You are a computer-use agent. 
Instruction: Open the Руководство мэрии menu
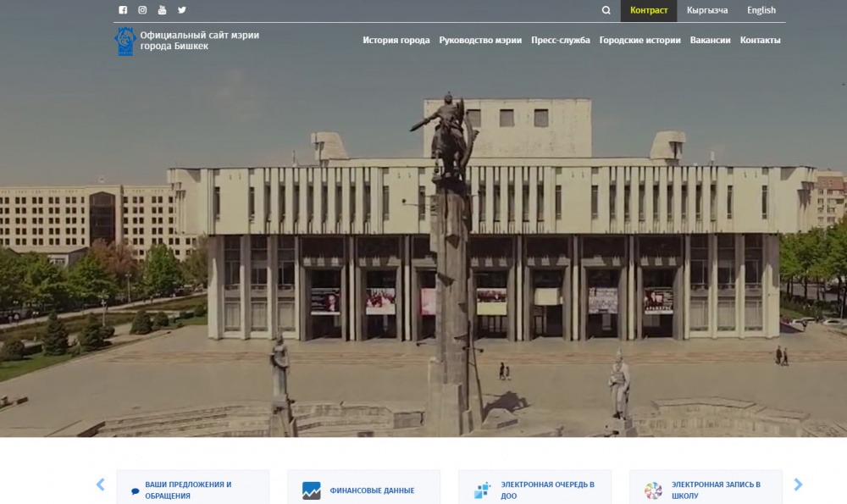[x=480, y=40]
